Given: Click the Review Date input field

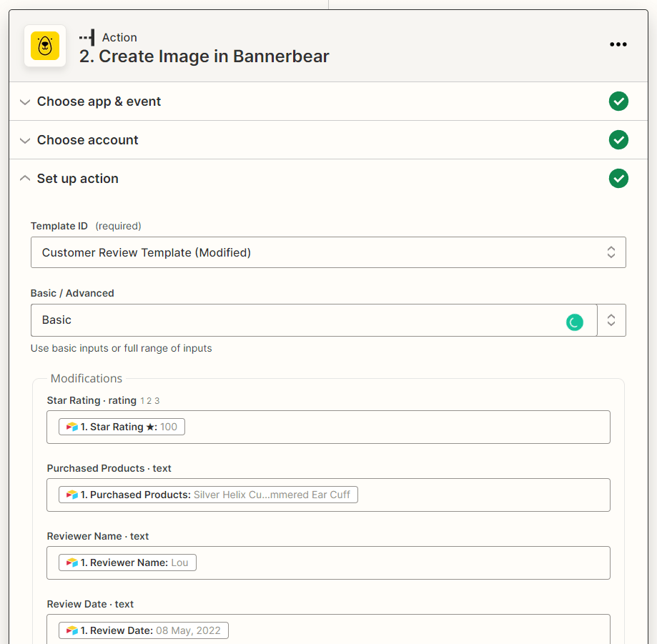Looking at the screenshot, I should click(x=328, y=629).
